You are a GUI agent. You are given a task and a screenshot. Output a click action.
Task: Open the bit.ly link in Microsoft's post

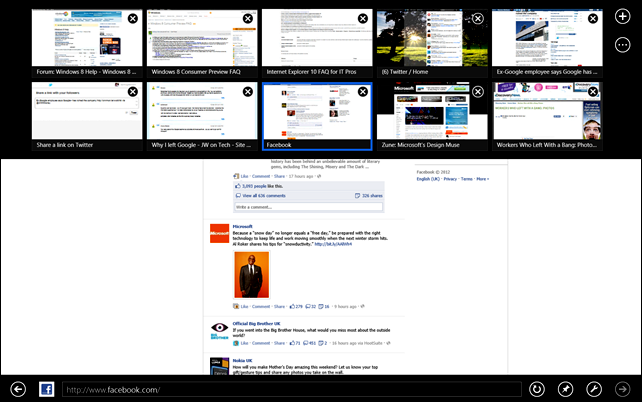click(333, 244)
